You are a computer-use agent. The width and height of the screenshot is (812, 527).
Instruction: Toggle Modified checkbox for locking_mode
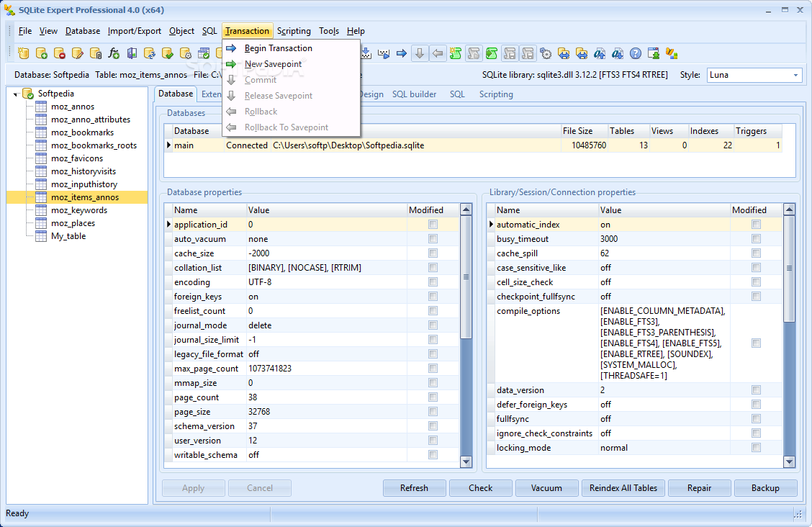(756, 447)
